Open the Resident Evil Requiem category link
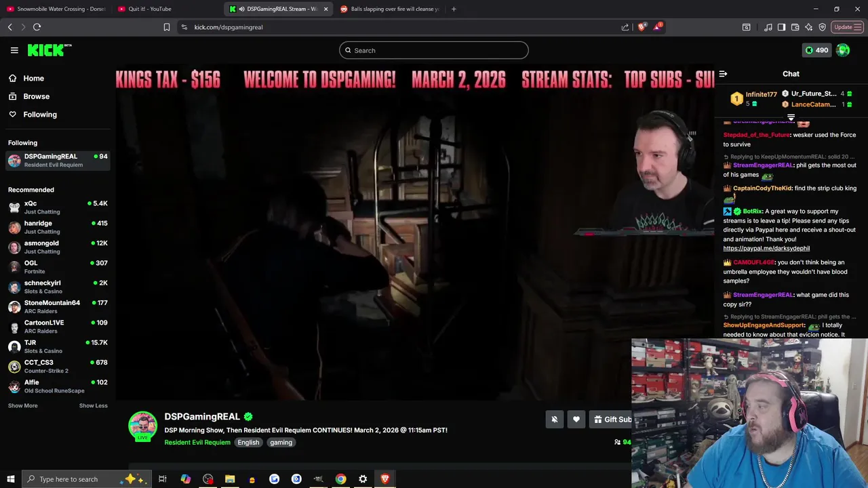Screen dimensions: 868x488 coord(197,443)
